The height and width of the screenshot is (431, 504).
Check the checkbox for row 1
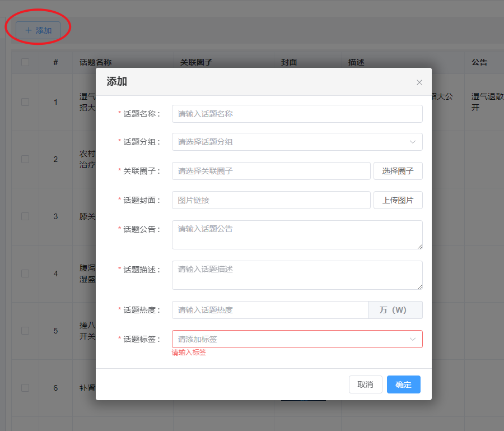coord(25,102)
